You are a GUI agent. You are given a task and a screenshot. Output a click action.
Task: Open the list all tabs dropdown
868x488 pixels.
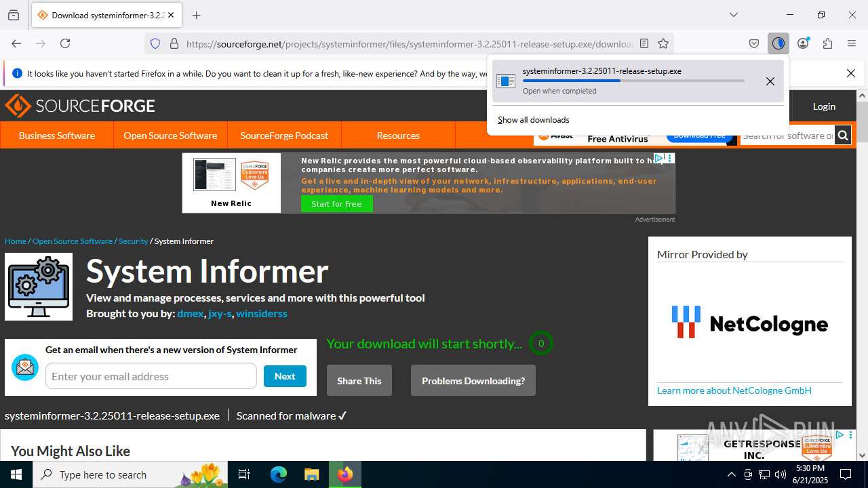[x=734, y=15]
